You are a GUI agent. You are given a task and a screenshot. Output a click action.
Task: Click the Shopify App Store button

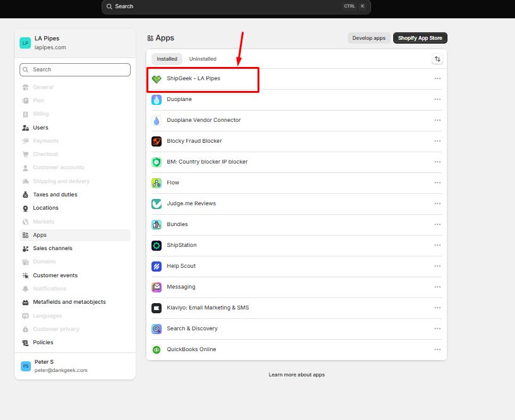click(x=420, y=38)
